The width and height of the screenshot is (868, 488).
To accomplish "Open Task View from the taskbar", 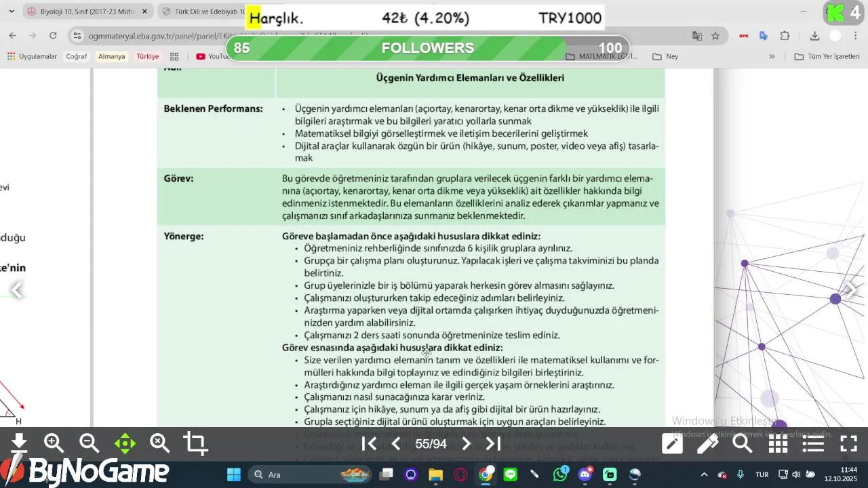I will [x=386, y=474].
